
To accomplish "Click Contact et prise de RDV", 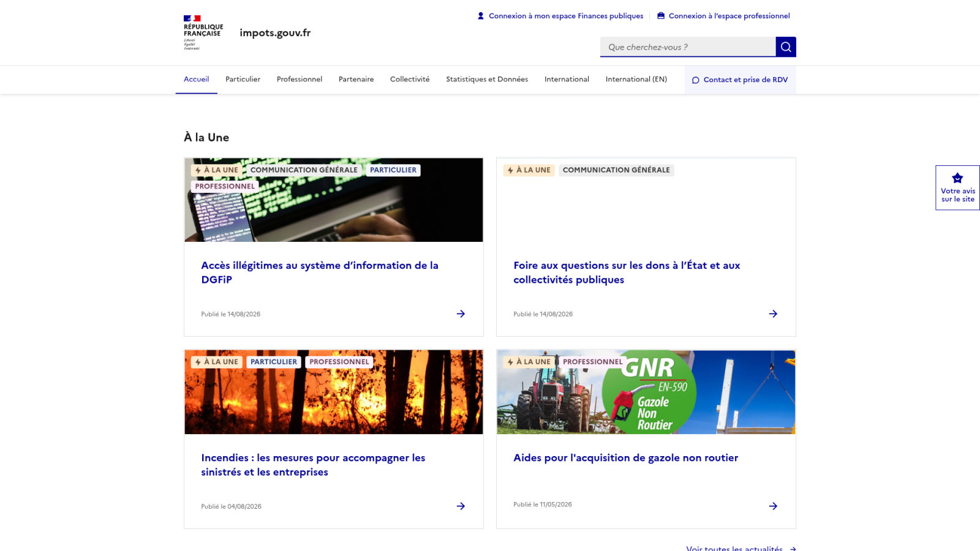I will click(740, 80).
